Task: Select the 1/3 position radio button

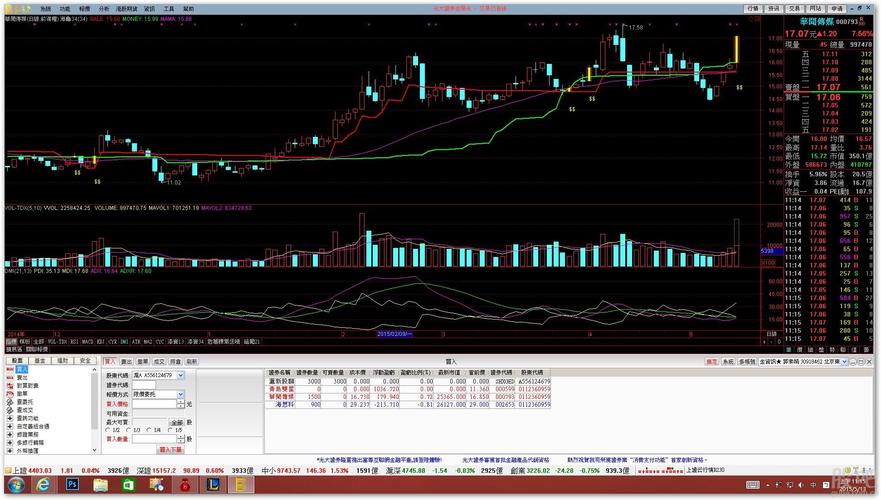Action: tap(128, 430)
